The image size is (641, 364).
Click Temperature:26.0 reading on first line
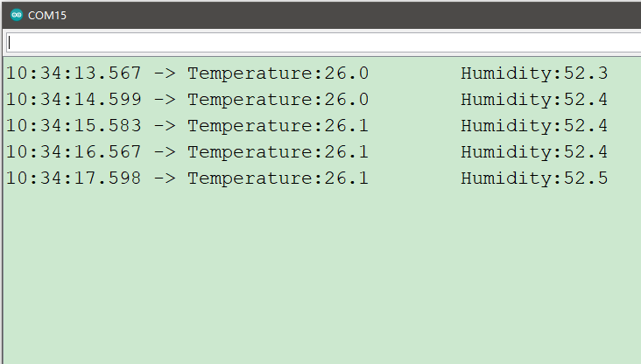click(x=278, y=73)
